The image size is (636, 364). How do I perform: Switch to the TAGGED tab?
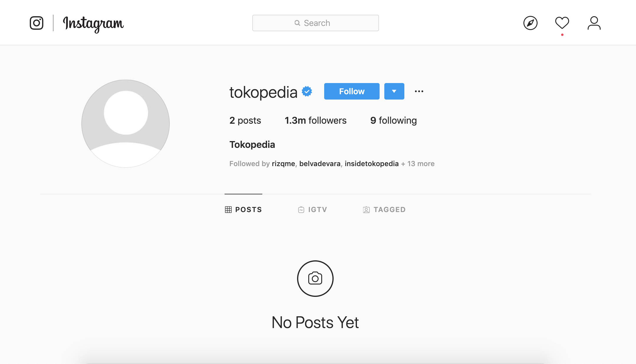point(384,209)
